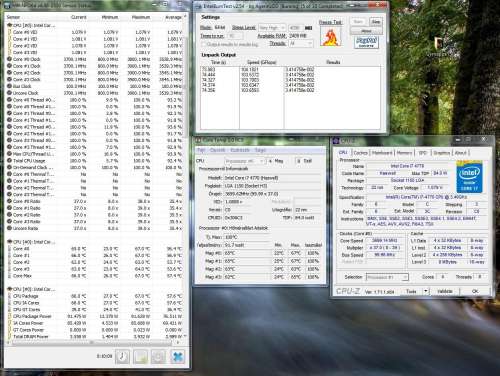This screenshot has width=500, height=376.
Task: Click the OK button in CPU-Z
Action: pyautogui.click(x=475, y=291)
